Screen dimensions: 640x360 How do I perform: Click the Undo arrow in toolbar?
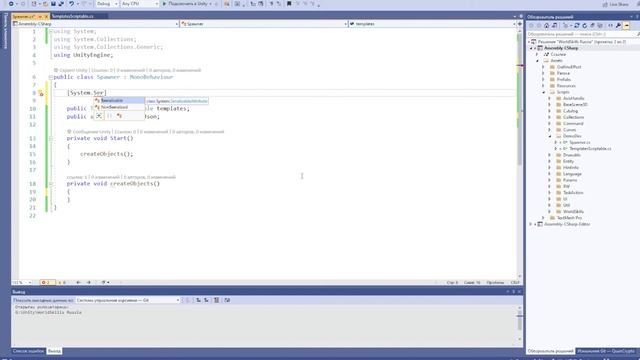(x=72, y=4)
